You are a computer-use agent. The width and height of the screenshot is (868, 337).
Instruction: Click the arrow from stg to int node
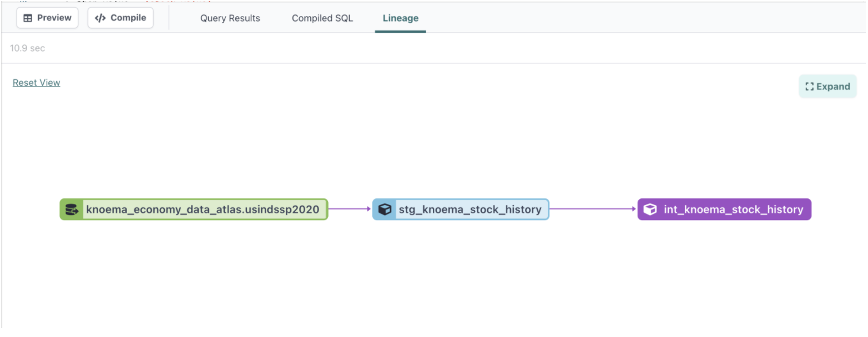[x=593, y=209]
